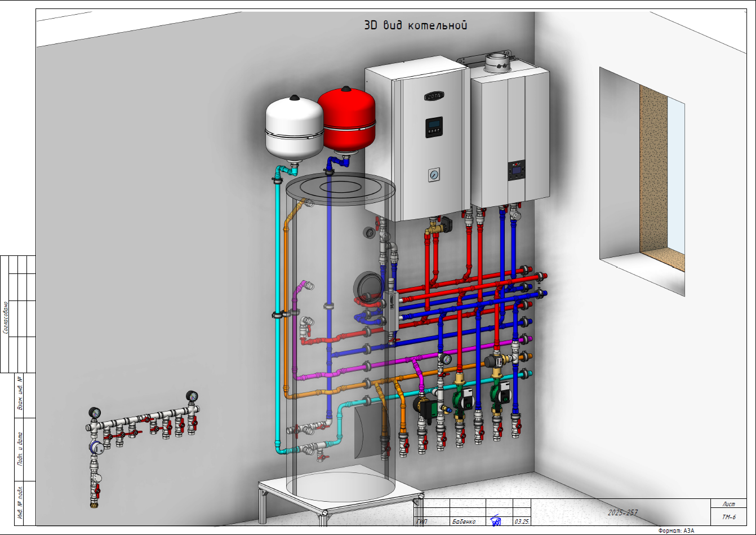
Task: Select the ZOTA boiler's black control display
Action: click(x=433, y=127)
